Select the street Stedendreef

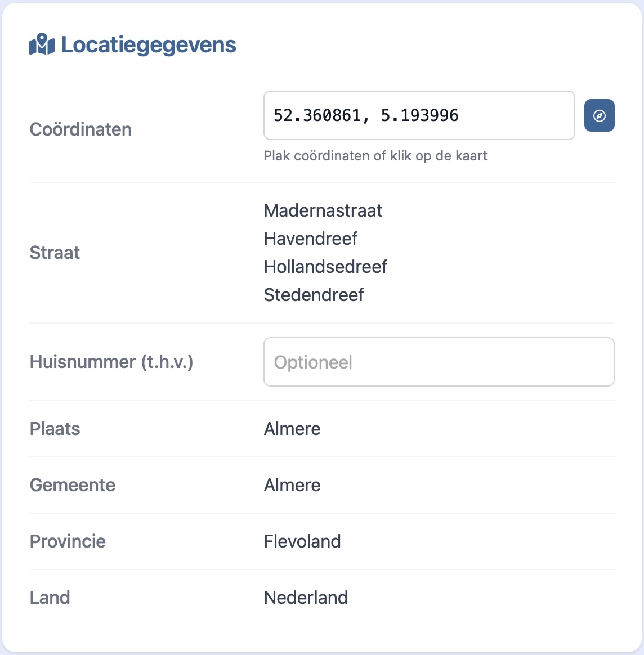click(x=314, y=294)
